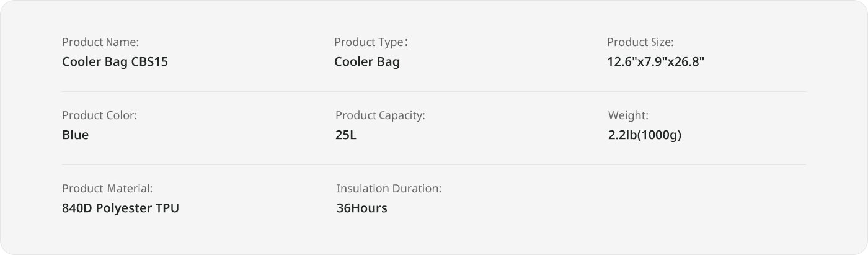Image resolution: width=868 pixels, height=255 pixels.
Task: Click the Insulation Duration label
Action: click(x=389, y=189)
